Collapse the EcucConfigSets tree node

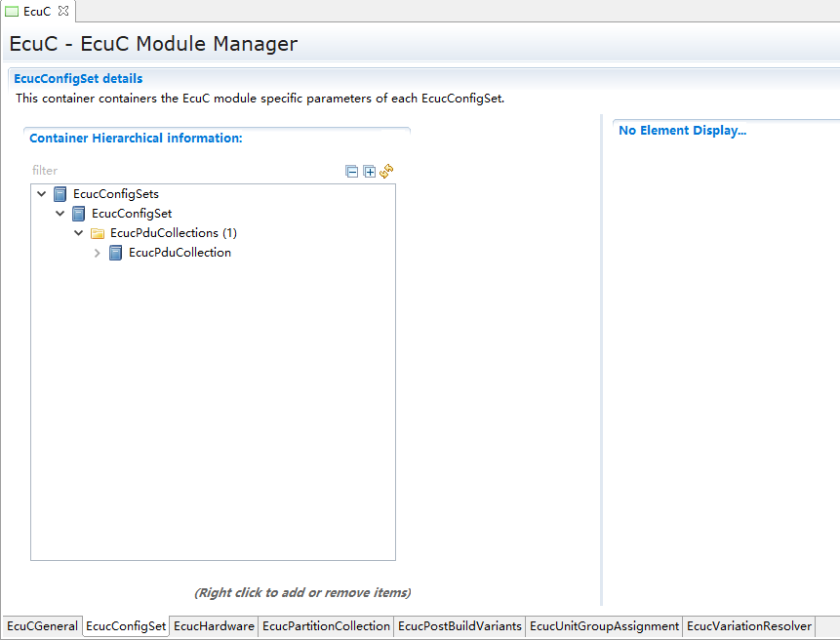pyautogui.click(x=42, y=194)
